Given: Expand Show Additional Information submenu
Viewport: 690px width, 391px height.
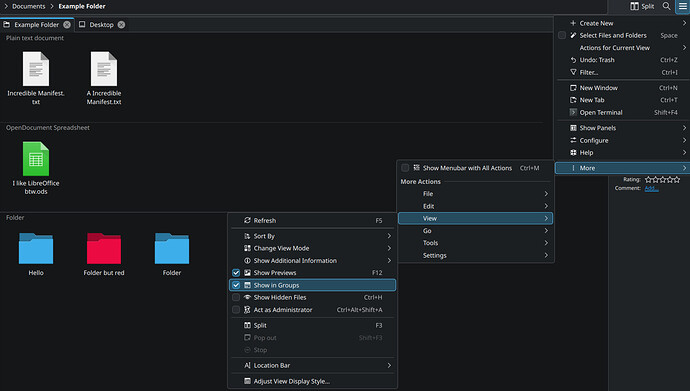Looking at the screenshot, I should point(312,260).
